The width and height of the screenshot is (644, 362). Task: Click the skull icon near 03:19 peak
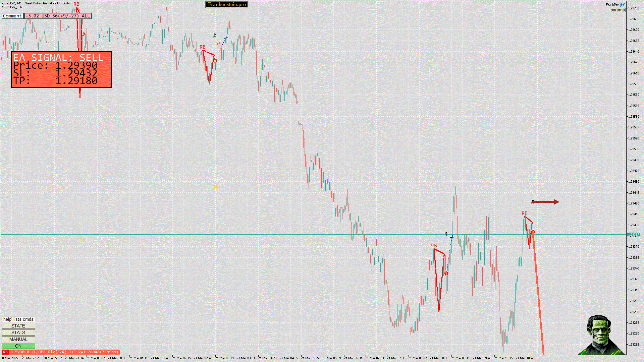click(215, 35)
